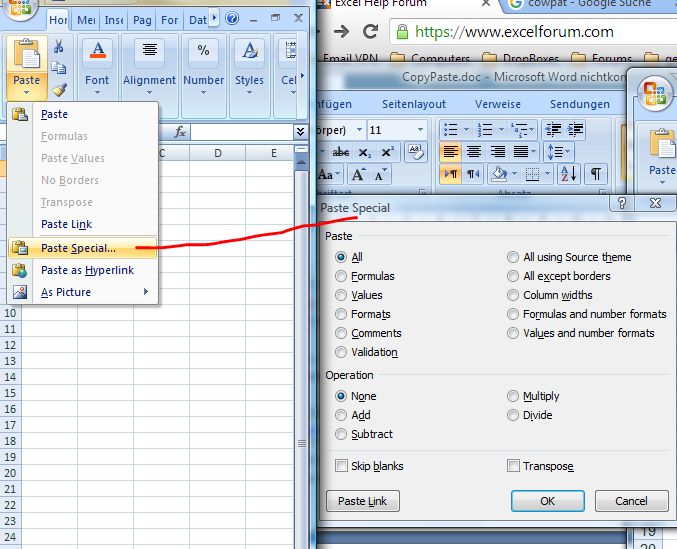
Task: Enable the Skip blanks checkbox
Action: coord(341,466)
